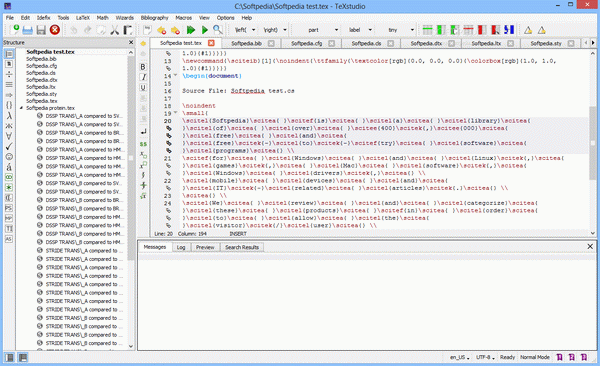Click the editor vertical scrollbar

[x=592, y=143]
